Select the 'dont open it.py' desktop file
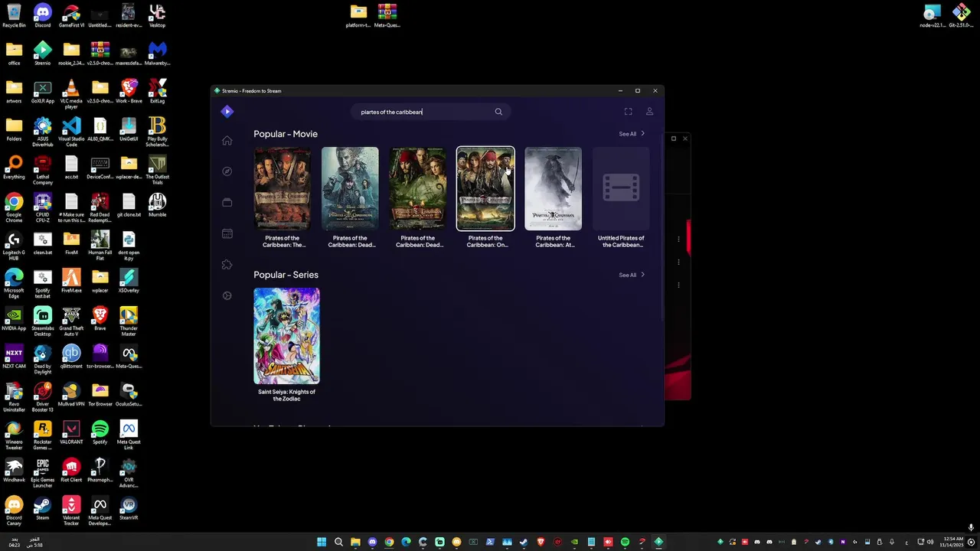The width and height of the screenshot is (980, 551). 129,246
